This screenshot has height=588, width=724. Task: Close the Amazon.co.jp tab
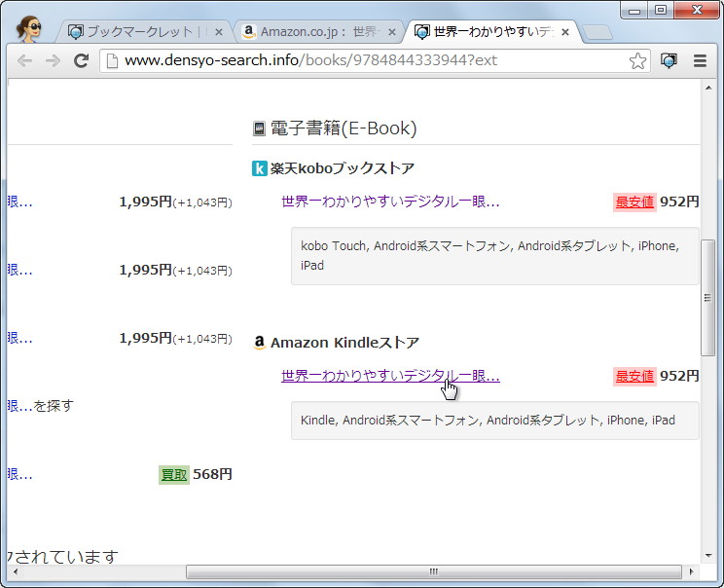point(392,32)
